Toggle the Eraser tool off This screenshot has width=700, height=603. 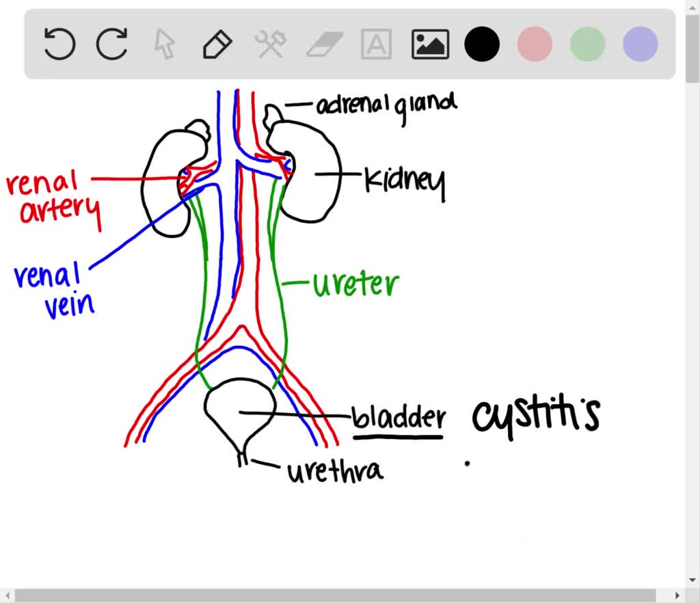point(322,44)
